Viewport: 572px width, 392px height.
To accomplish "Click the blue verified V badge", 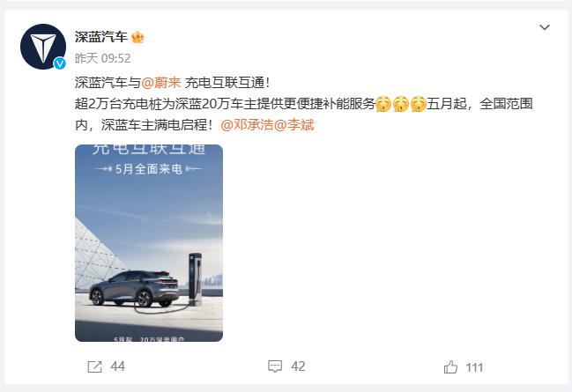I will pyautogui.click(x=60, y=63).
